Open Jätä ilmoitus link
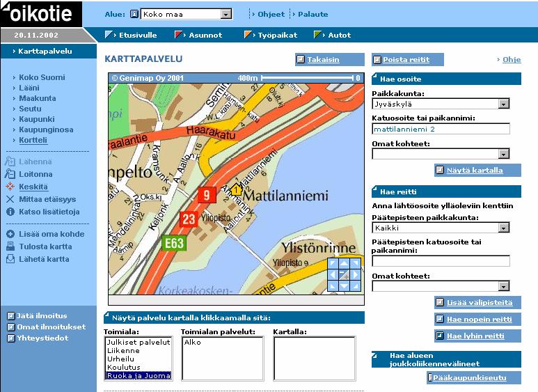The height and width of the screenshot is (392, 538). [x=42, y=316]
